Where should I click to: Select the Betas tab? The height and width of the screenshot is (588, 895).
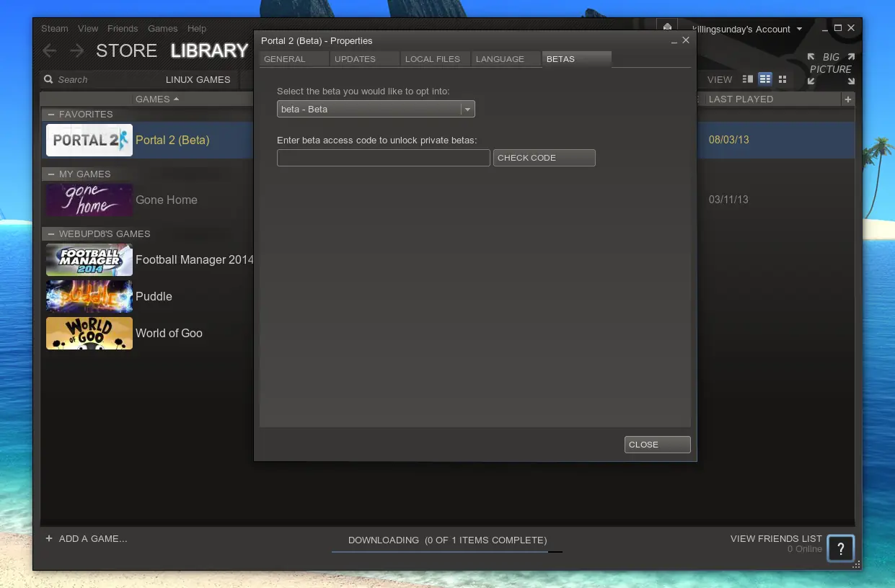[576, 59]
